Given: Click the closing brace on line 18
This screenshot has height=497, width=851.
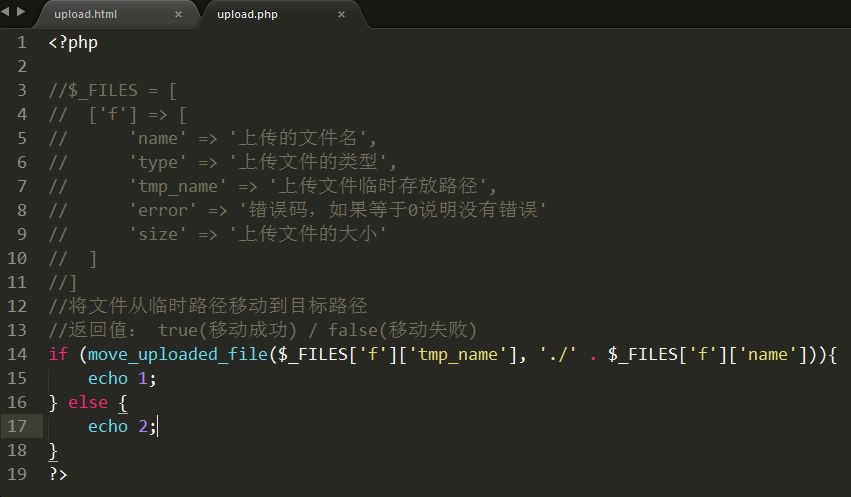Looking at the screenshot, I should tap(53, 451).
